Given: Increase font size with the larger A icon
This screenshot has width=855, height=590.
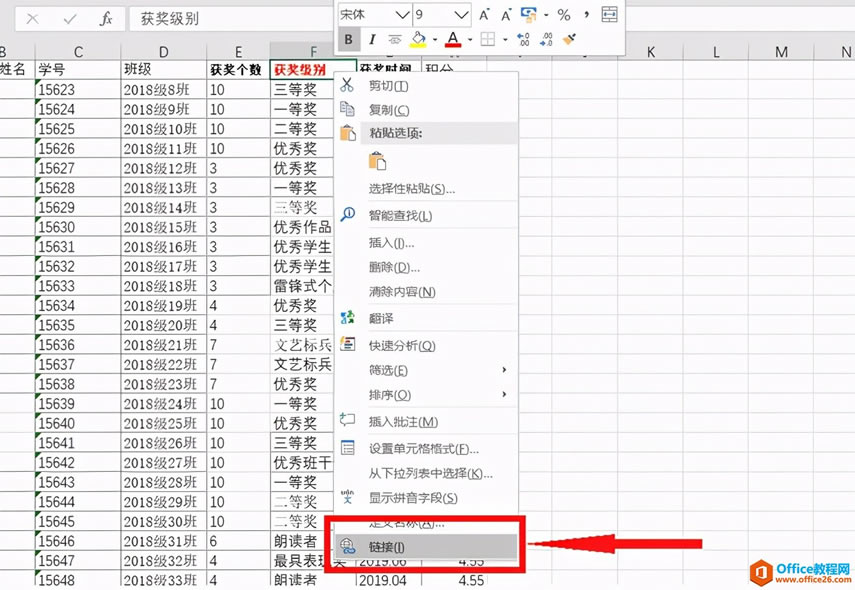Looking at the screenshot, I should tap(484, 15).
